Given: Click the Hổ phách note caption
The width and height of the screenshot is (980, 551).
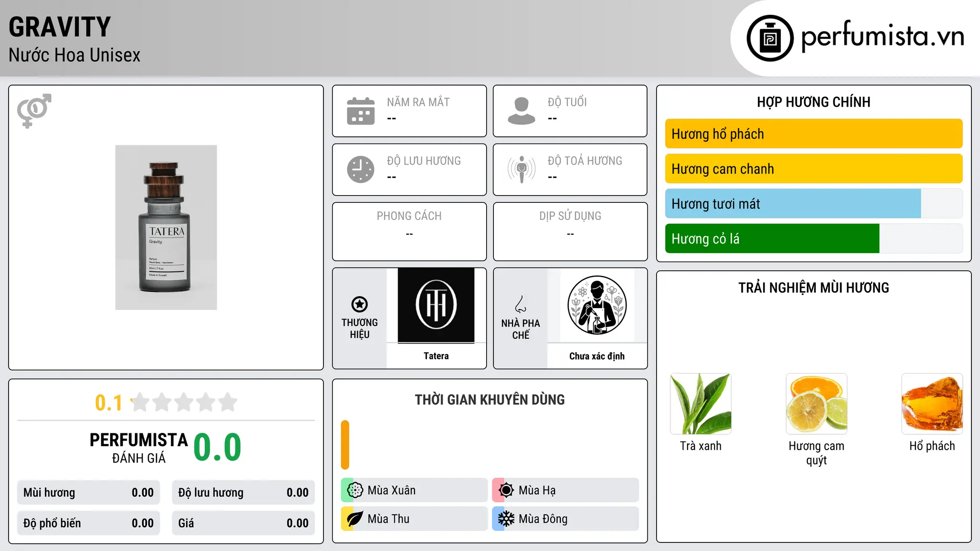Looking at the screenshot, I should pyautogui.click(x=932, y=446).
